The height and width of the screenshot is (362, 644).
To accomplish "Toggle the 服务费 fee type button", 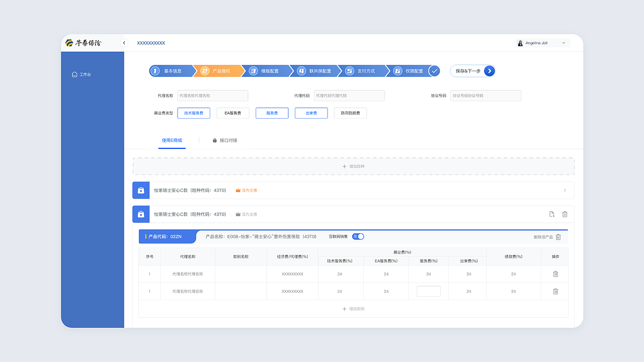I will [272, 113].
